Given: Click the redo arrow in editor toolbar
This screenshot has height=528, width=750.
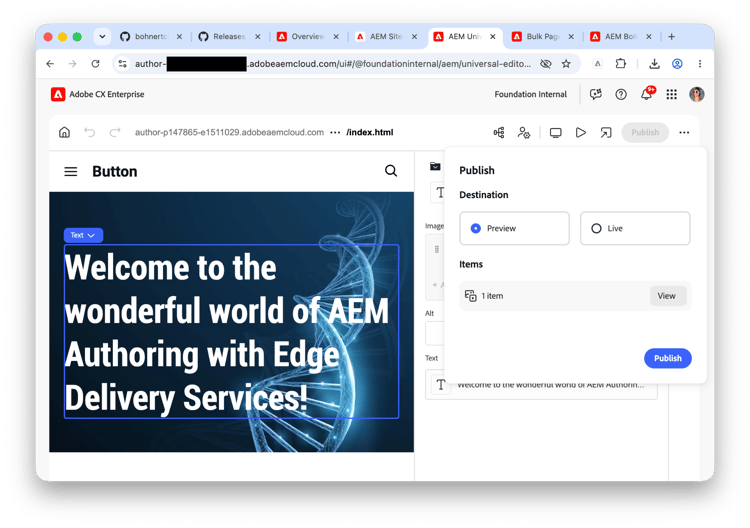Looking at the screenshot, I should click(115, 132).
